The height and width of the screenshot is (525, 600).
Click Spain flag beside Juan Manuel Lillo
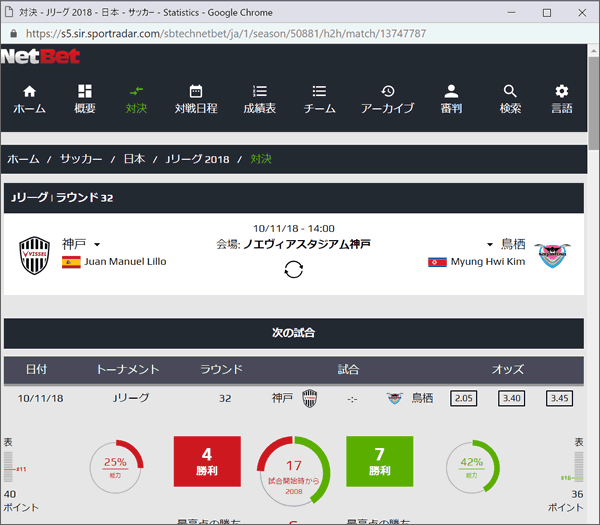click(71, 262)
